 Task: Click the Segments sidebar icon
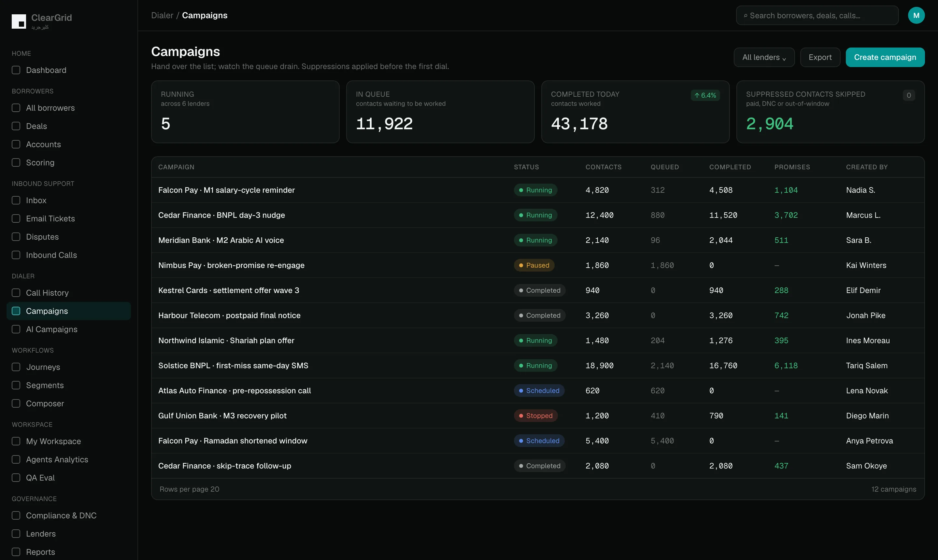coord(16,385)
